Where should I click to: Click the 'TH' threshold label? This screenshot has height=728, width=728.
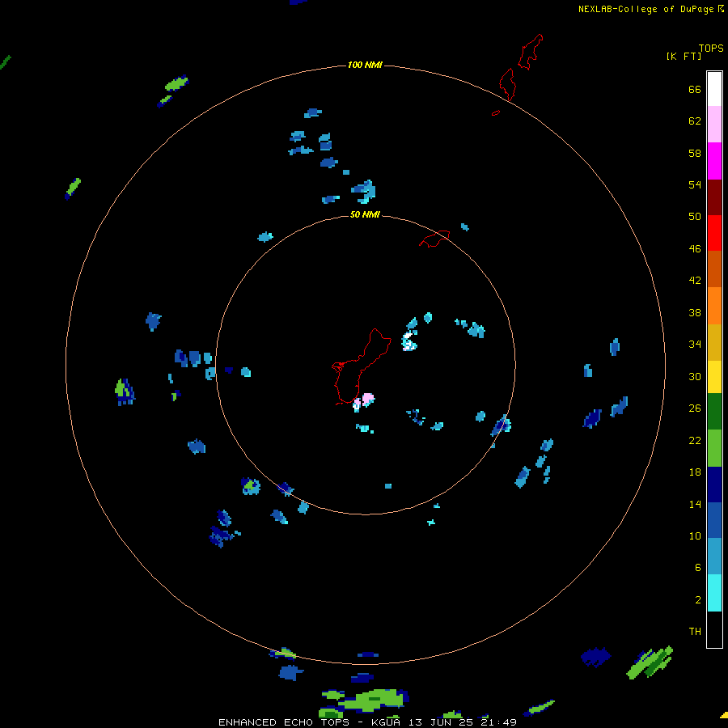click(x=695, y=632)
